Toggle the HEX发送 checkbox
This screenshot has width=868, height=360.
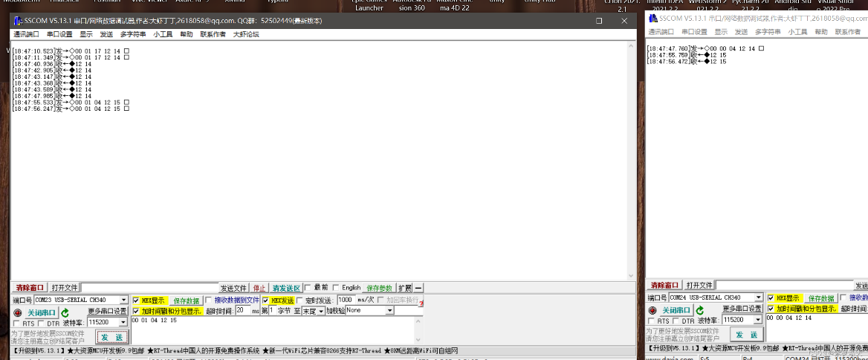266,300
